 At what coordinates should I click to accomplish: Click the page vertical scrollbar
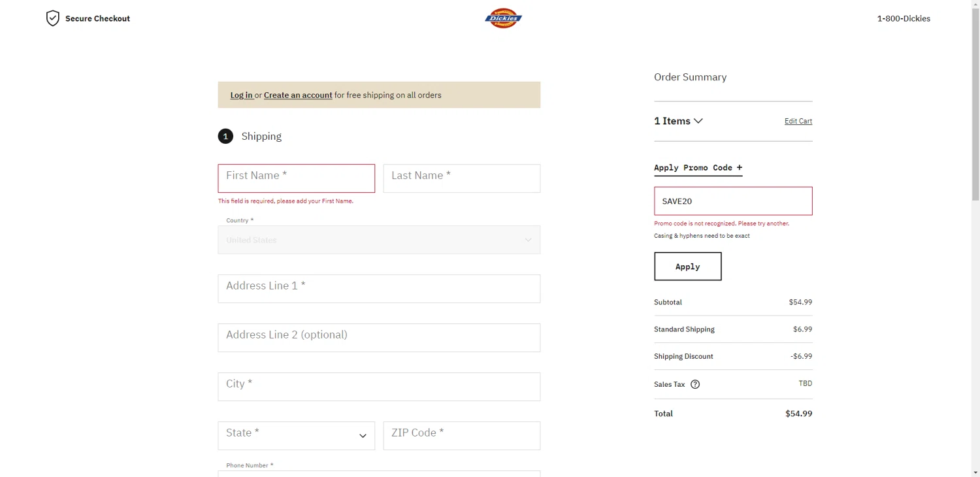tap(975, 261)
